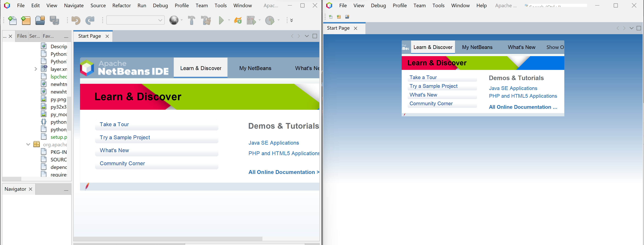Close Start Page tab in right window

356,28
